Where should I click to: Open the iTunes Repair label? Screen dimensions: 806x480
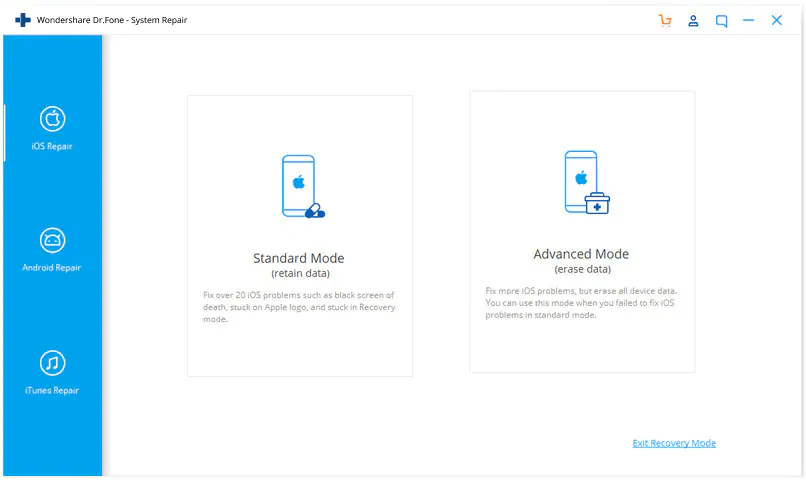52,390
